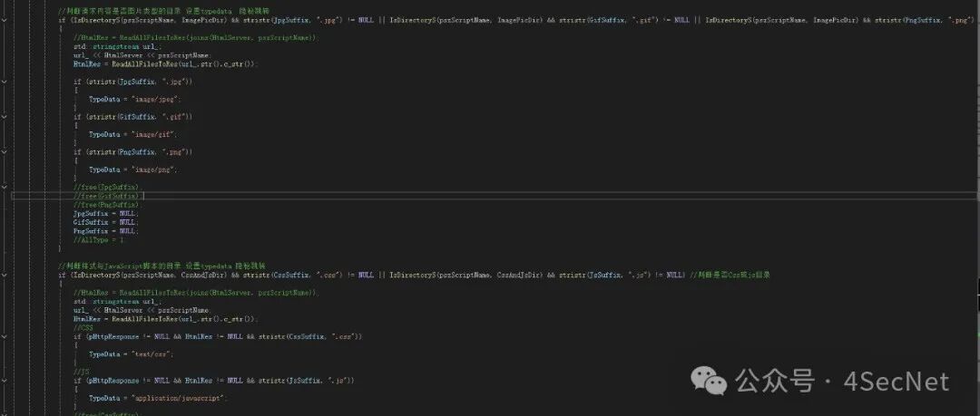Click the if (stristr(PngSuffix, ".png")) statement
The height and width of the screenshot is (416, 980).
[x=132, y=151]
